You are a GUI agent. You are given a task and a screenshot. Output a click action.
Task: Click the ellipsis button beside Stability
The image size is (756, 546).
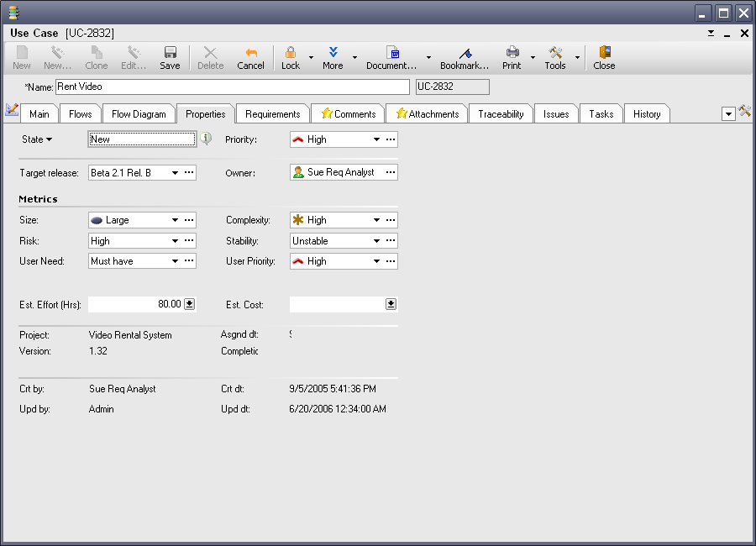click(x=391, y=241)
